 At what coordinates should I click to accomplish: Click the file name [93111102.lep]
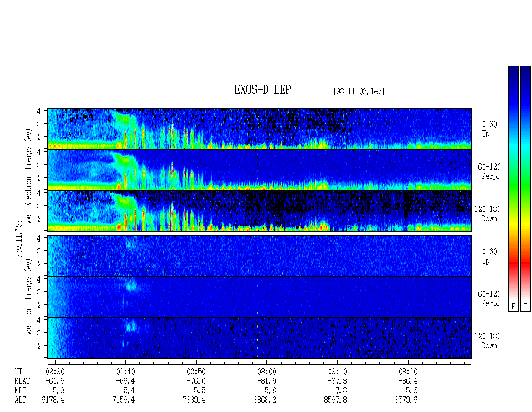coord(359,91)
